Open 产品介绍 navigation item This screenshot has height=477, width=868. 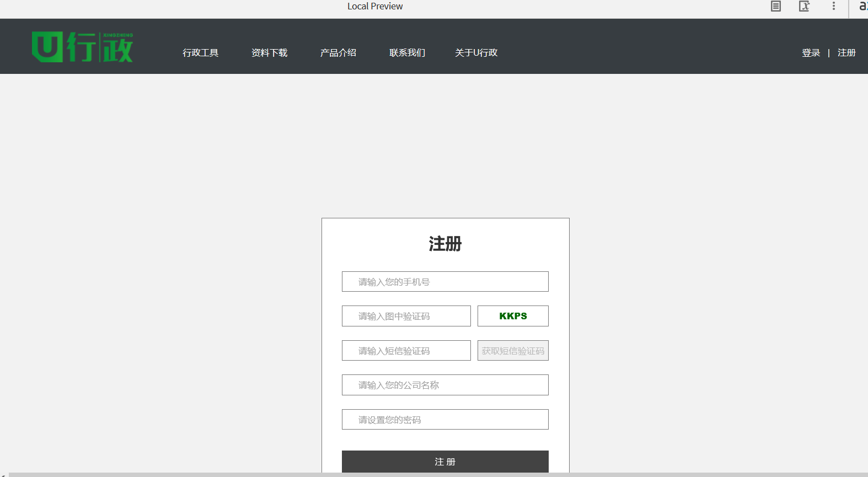(x=339, y=53)
